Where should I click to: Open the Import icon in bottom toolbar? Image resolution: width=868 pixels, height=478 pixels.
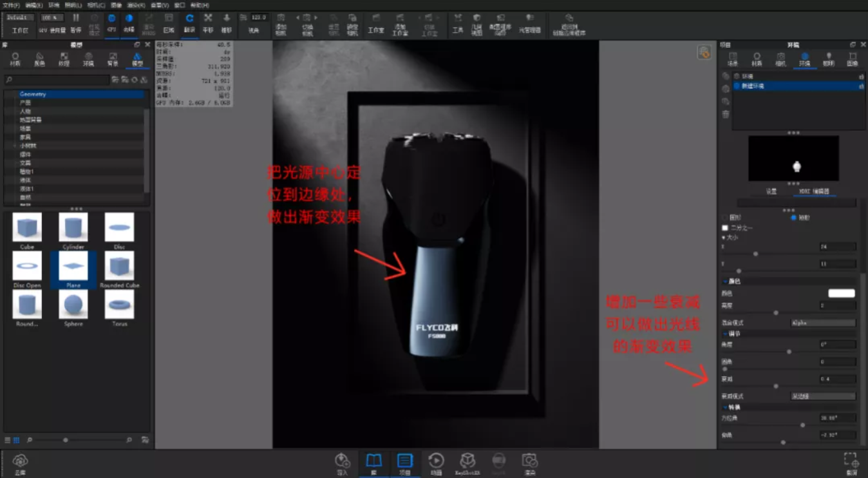coord(342,461)
